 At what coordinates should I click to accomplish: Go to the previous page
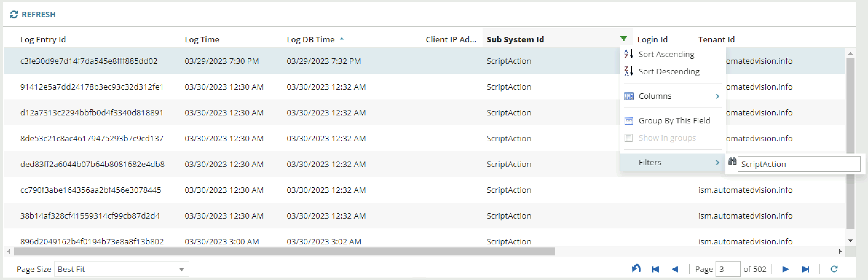point(675,269)
